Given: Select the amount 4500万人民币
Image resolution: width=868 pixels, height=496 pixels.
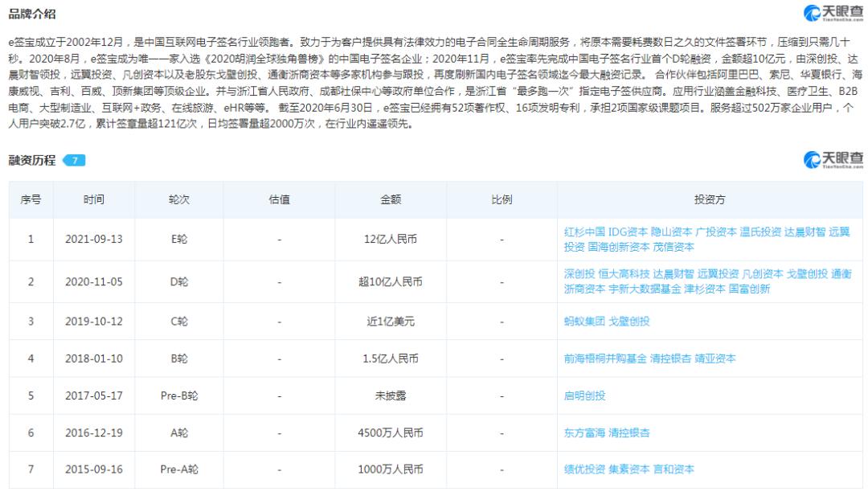Looking at the screenshot, I should 391,432.
